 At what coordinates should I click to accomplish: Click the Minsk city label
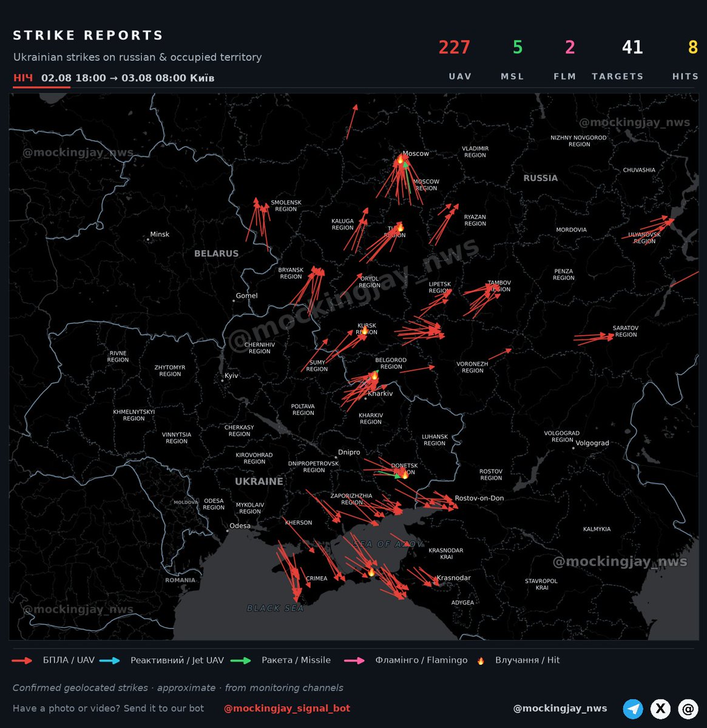(160, 235)
